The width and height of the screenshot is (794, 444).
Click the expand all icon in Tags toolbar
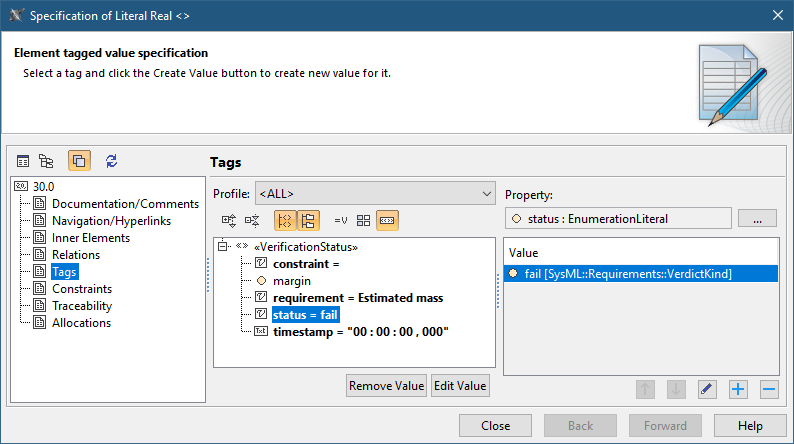(229, 220)
